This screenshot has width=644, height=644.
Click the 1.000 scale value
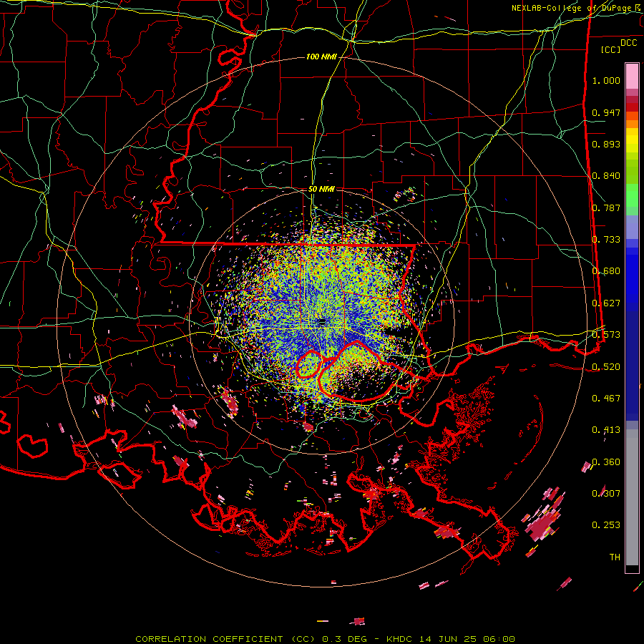click(606, 81)
